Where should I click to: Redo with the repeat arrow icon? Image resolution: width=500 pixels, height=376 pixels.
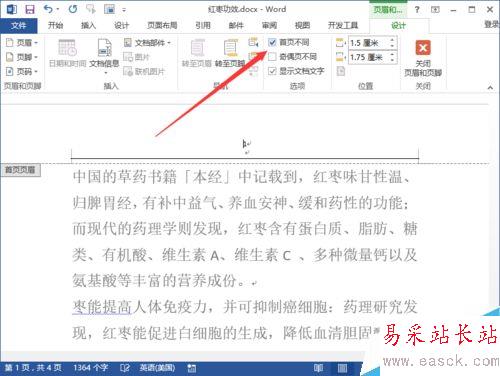[73, 9]
